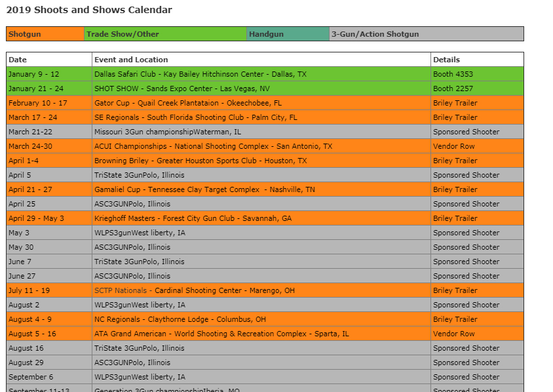
Task: Click the 'Booth 4353' details cell
Action: click(x=477, y=74)
